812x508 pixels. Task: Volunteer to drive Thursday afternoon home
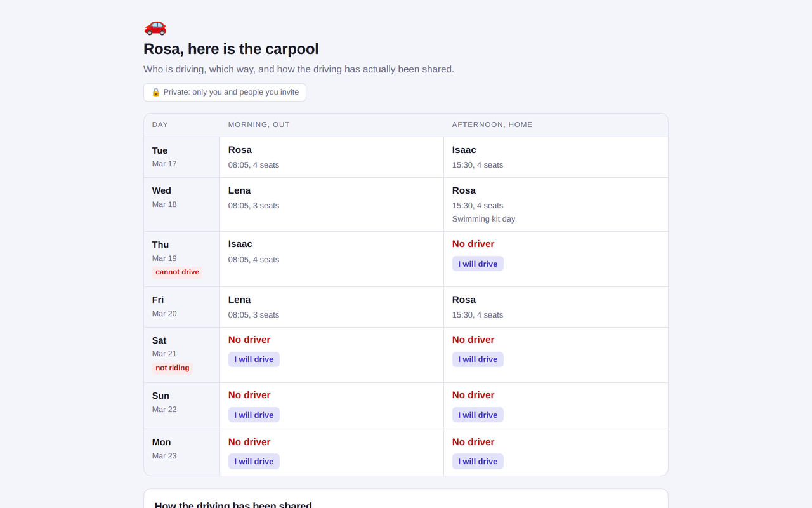478,264
